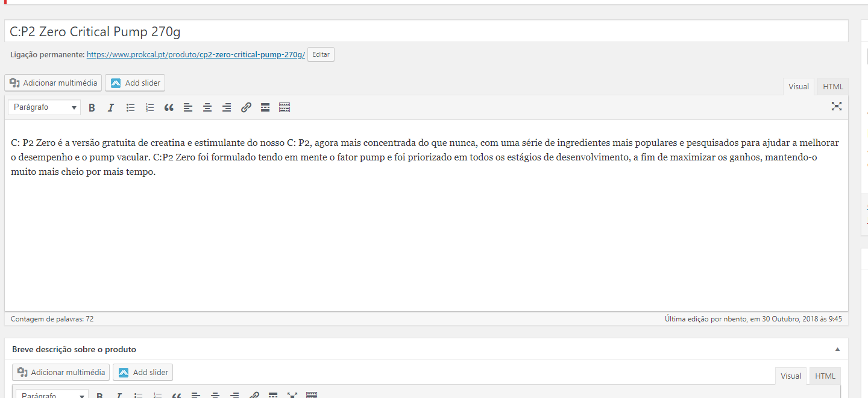Click Add slider in Breve descrição panel
This screenshot has height=398, width=868.
click(143, 372)
